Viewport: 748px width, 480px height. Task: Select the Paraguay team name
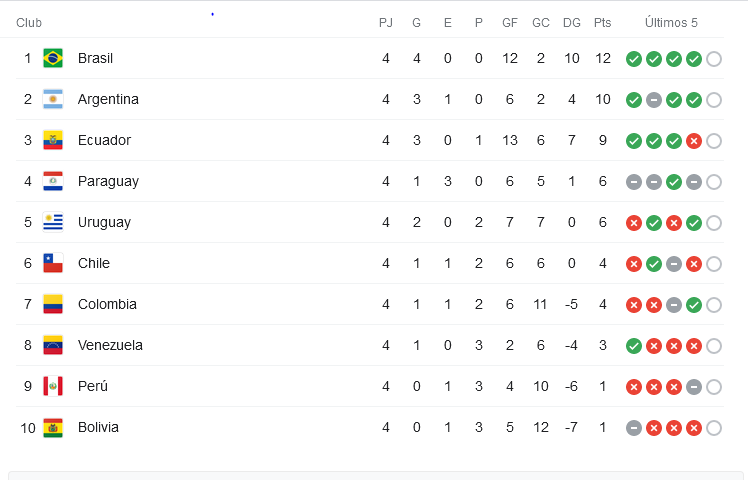(108, 181)
